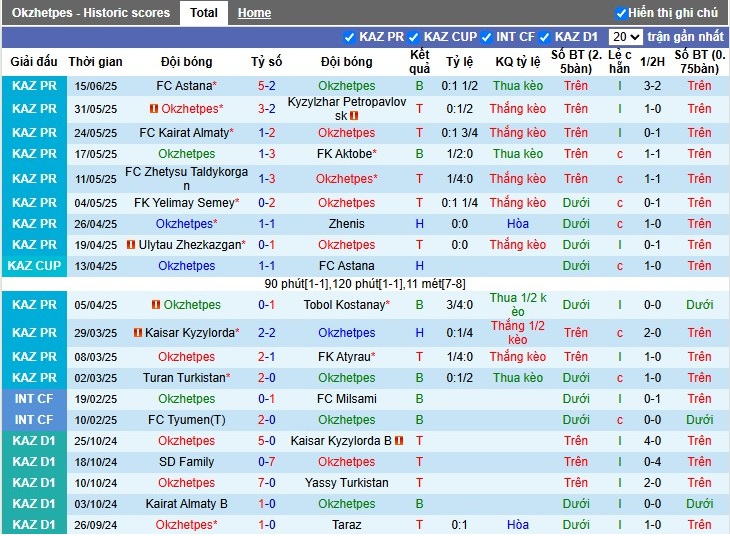Click red card icon beside Okzhetpes on 05/04/25
Viewport: 730px width, 536px height.
click(156, 305)
